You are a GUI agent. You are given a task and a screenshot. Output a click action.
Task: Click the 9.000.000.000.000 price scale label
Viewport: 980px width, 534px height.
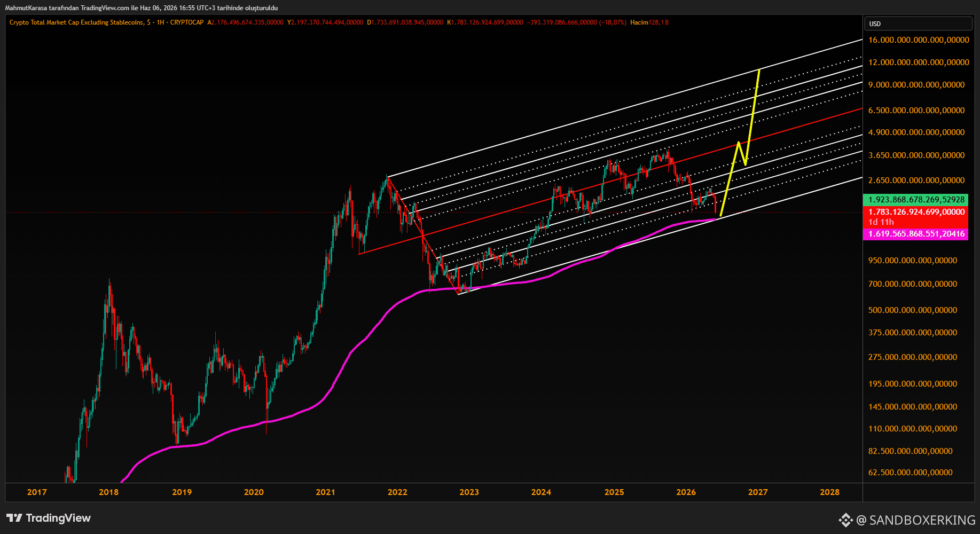[x=916, y=85]
